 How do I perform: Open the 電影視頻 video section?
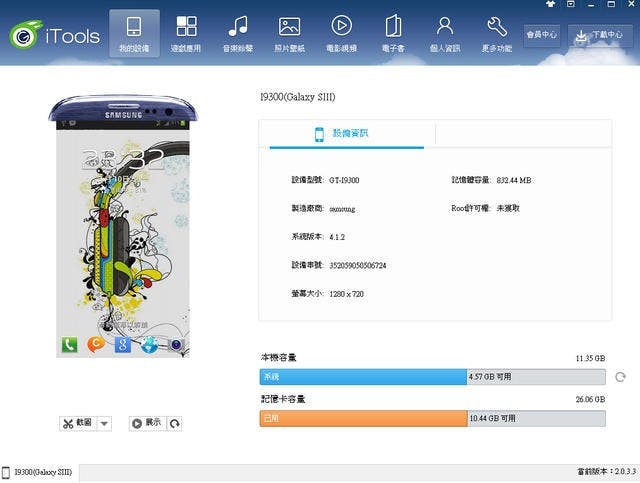(x=341, y=33)
